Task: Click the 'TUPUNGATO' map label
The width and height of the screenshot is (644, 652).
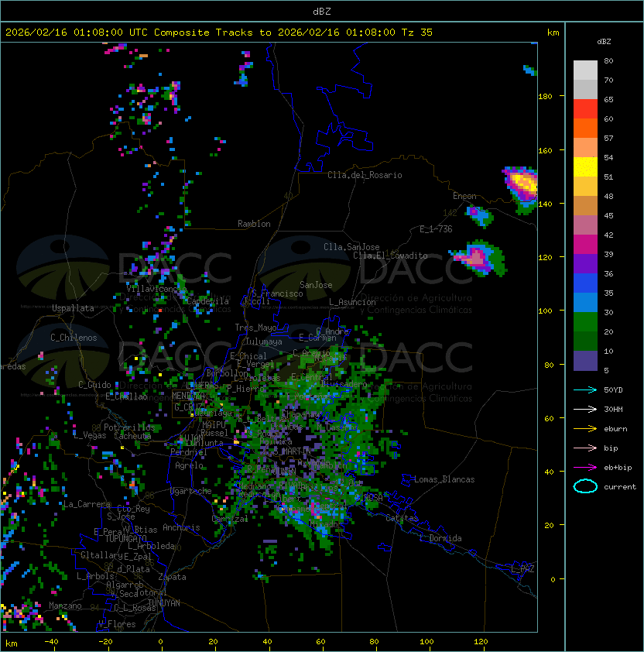Action: click(x=126, y=538)
